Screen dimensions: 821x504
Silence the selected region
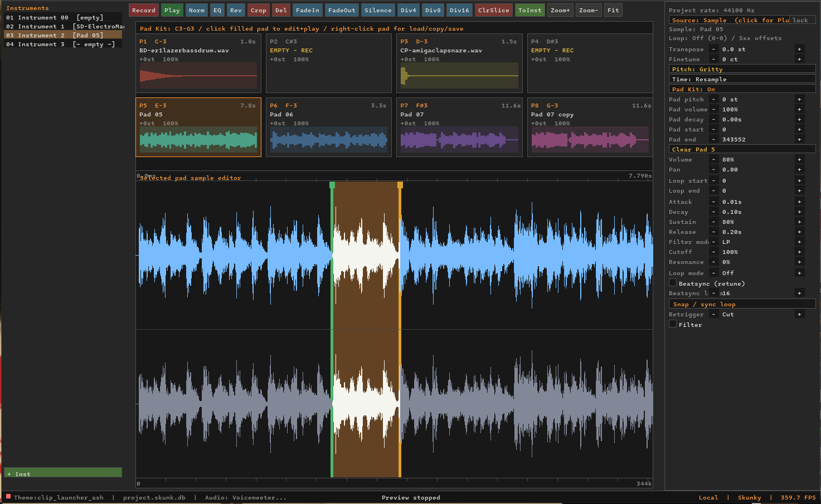(378, 10)
